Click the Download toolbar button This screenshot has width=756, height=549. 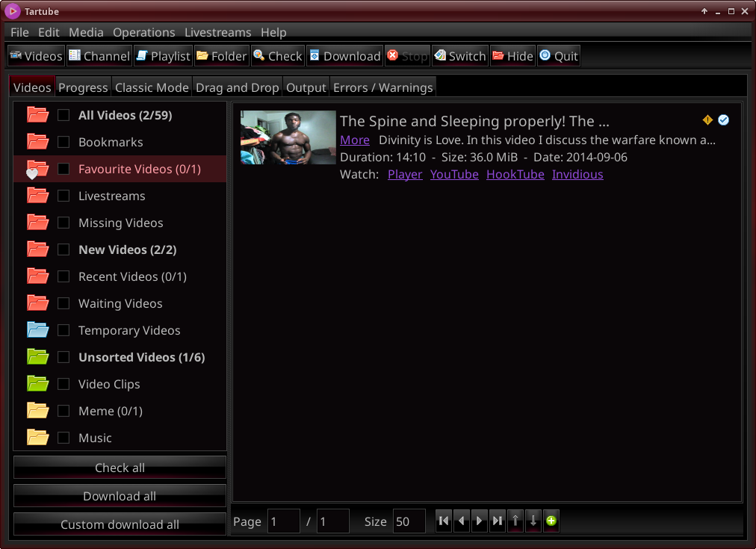coord(344,56)
